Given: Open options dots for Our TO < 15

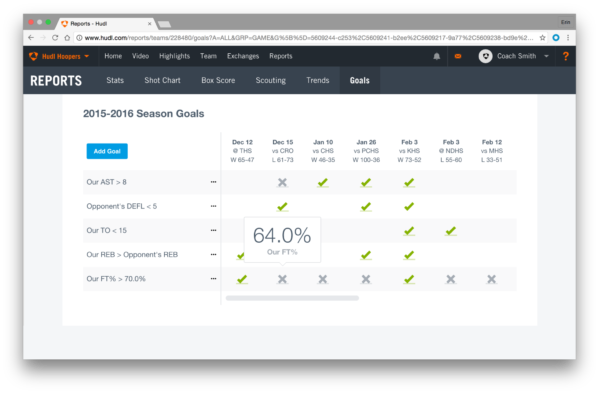Looking at the screenshot, I should tap(214, 230).
